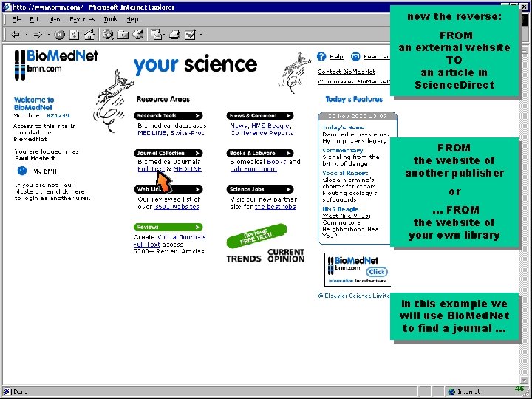Follow HMS Beagle link under News & Comment

pyautogui.click(x=270, y=126)
